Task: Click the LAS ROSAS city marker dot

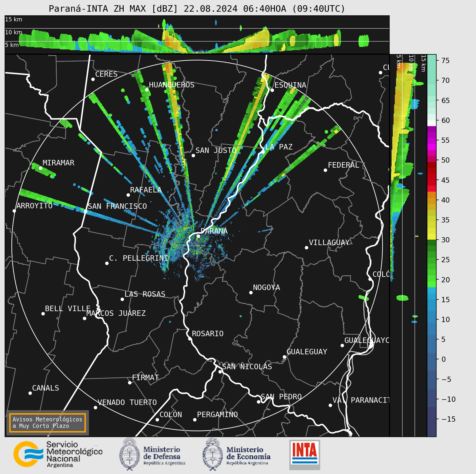Action: click(x=122, y=299)
